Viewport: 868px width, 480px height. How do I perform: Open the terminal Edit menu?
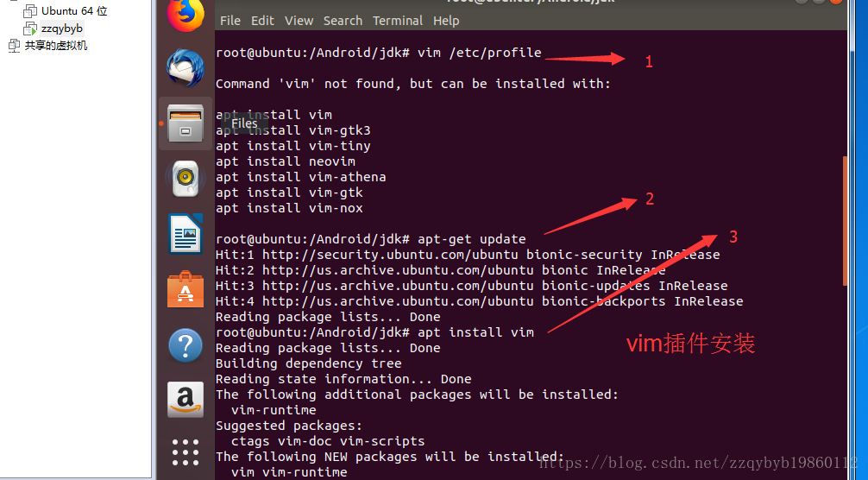262,21
